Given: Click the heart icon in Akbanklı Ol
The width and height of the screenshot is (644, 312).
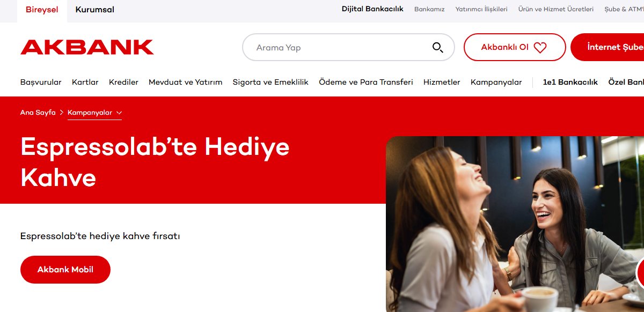Looking at the screenshot, I should 540,48.
